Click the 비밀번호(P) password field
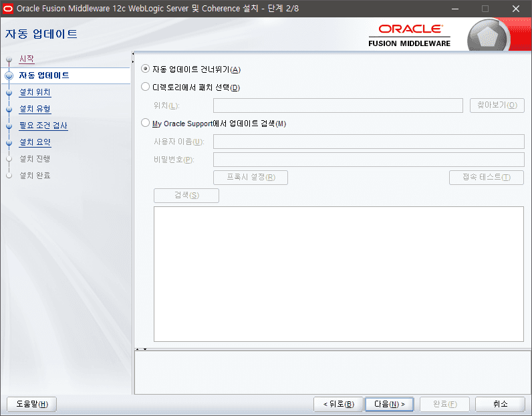The width and height of the screenshot is (532, 416). tap(369, 160)
